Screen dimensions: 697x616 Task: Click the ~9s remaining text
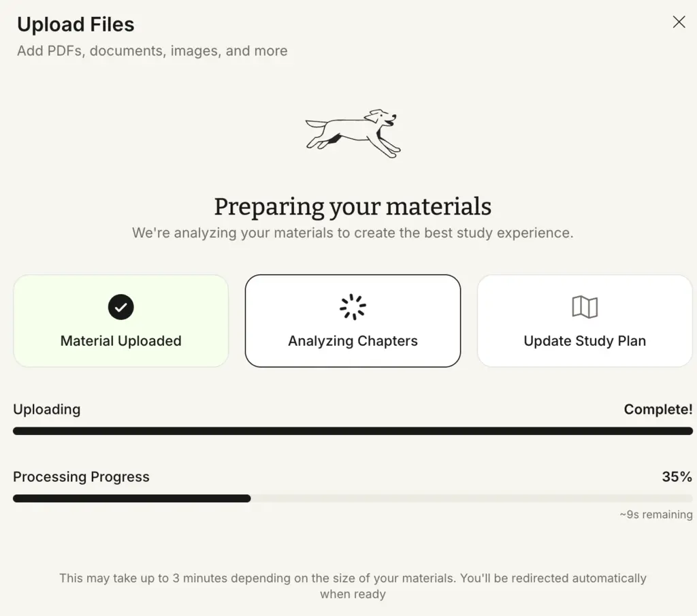[656, 515]
